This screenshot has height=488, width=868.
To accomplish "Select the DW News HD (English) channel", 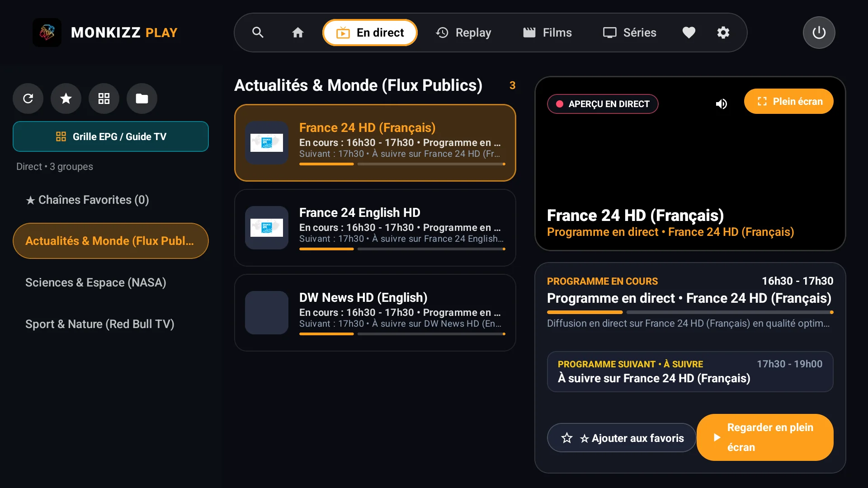I will 375,313.
